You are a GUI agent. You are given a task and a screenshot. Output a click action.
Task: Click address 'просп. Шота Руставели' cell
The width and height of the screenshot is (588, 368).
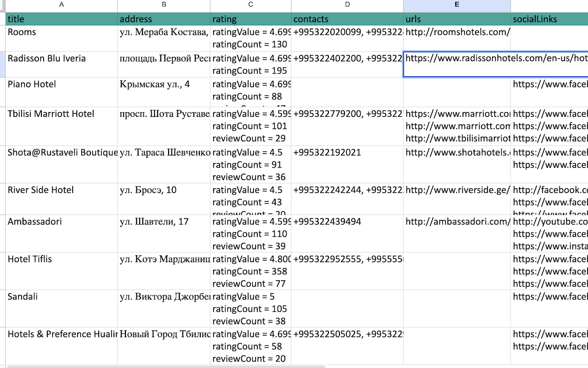click(x=164, y=126)
